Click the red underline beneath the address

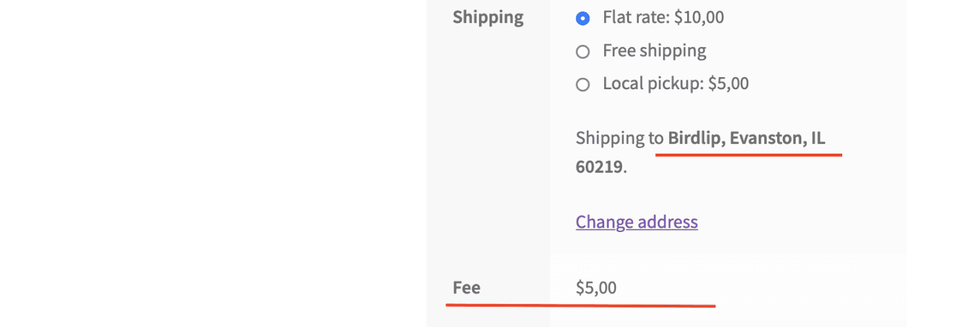click(748, 154)
